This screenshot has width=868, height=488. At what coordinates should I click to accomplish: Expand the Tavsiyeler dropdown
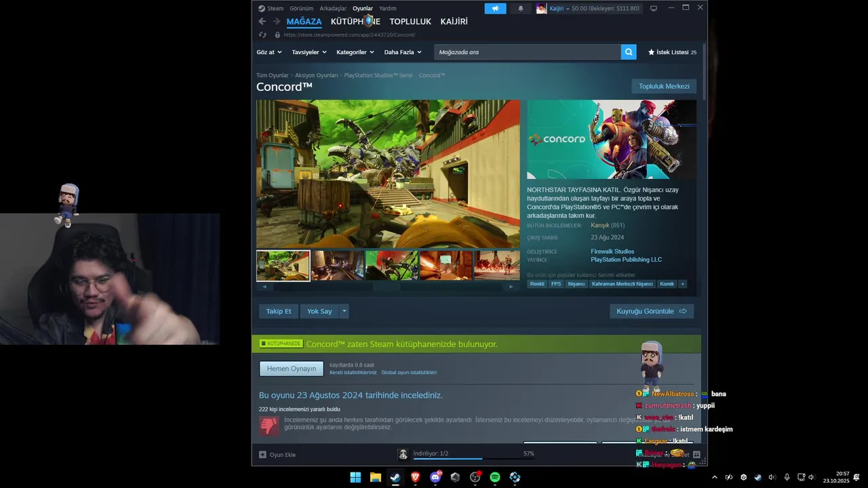tap(309, 52)
